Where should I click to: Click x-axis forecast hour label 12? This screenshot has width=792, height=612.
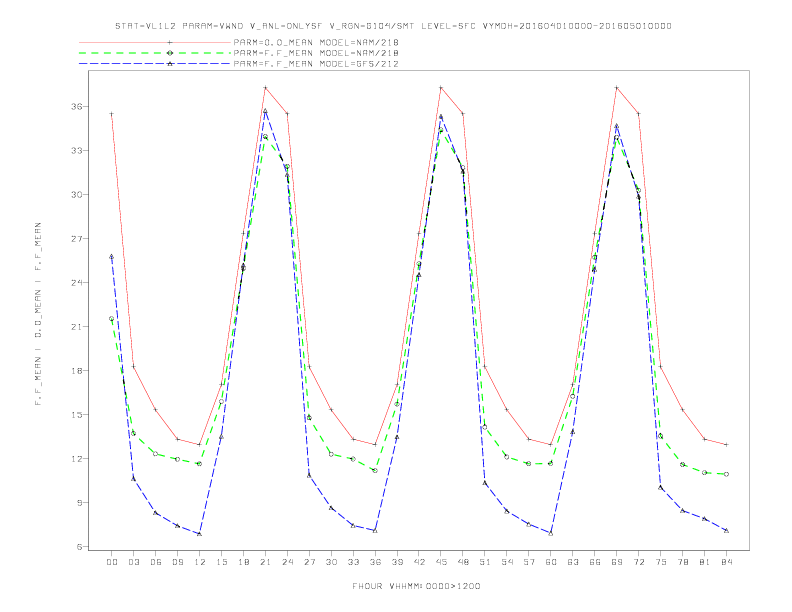pos(200,562)
